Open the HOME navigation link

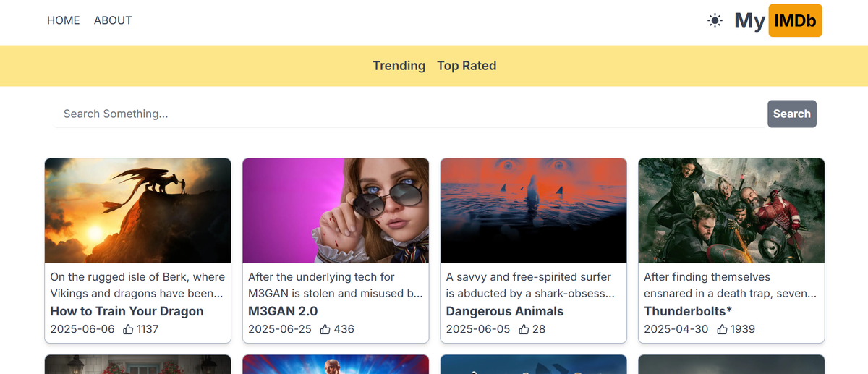click(x=64, y=20)
